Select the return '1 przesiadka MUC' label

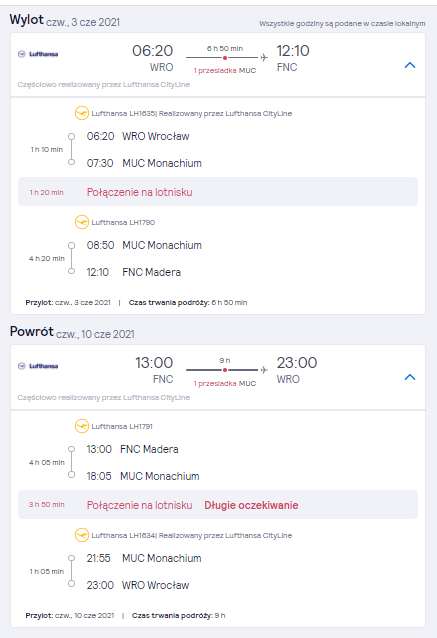coord(225,384)
